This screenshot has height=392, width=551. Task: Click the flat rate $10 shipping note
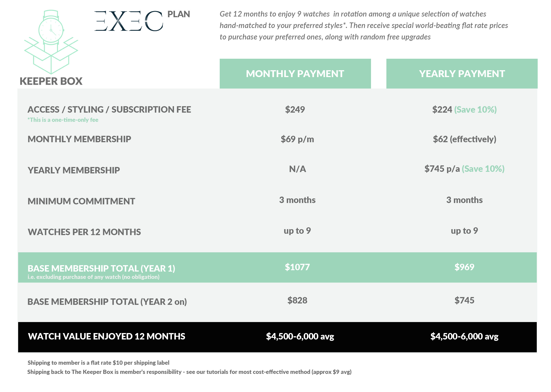coord(98,363)
